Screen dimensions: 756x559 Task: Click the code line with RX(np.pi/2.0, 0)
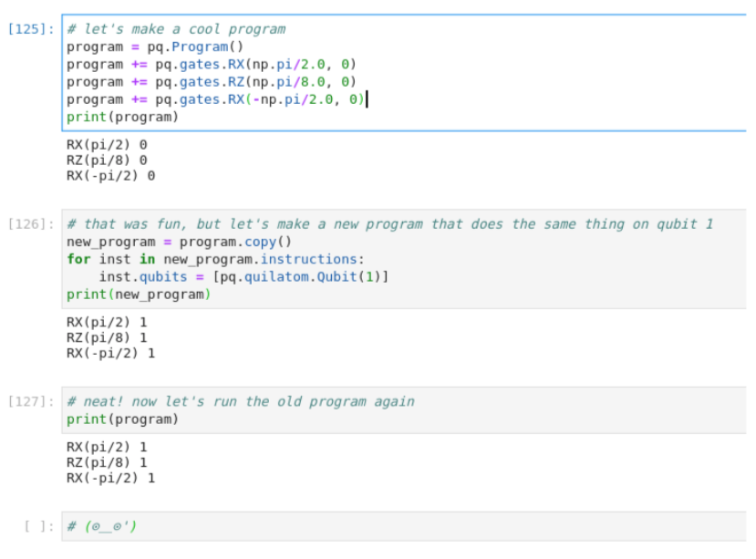point(212,64)
